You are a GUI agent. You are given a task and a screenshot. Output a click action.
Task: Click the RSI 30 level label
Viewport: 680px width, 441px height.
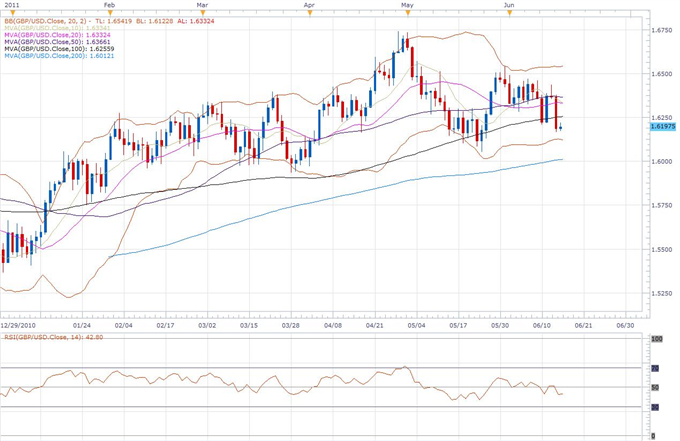pyautogui.click(x=655, y=407)
